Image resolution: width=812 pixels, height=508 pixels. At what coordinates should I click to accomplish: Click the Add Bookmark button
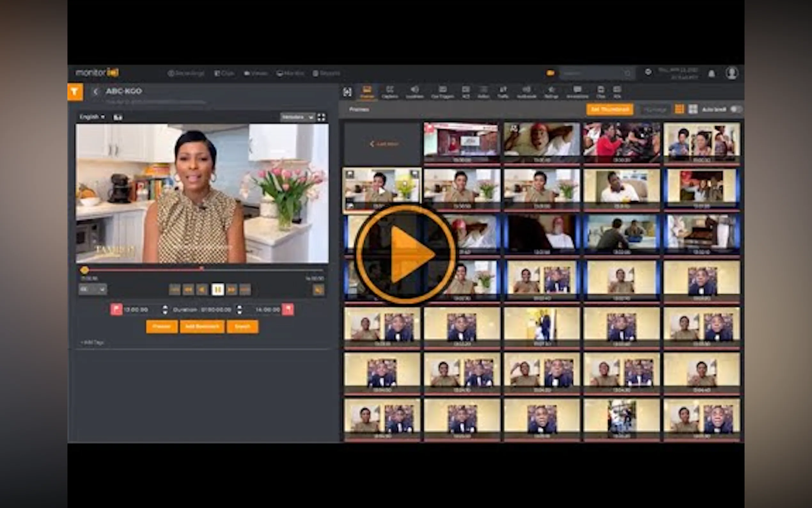(202, 327)
